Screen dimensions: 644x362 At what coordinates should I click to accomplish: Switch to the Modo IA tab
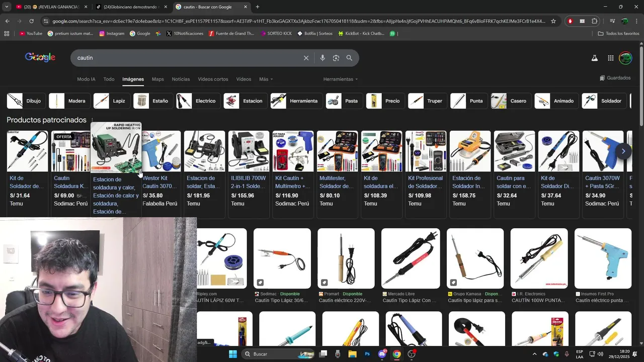(86, 79)
